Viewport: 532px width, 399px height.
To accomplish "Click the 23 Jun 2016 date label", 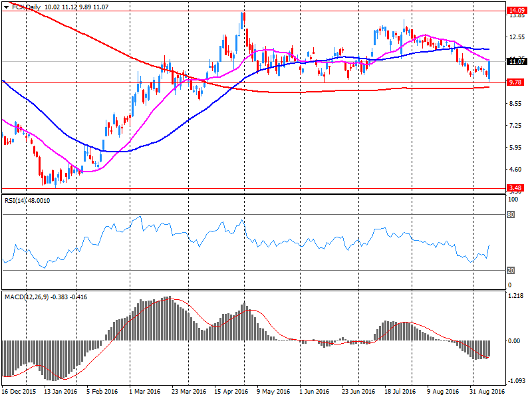I will (x=358, y=391).
